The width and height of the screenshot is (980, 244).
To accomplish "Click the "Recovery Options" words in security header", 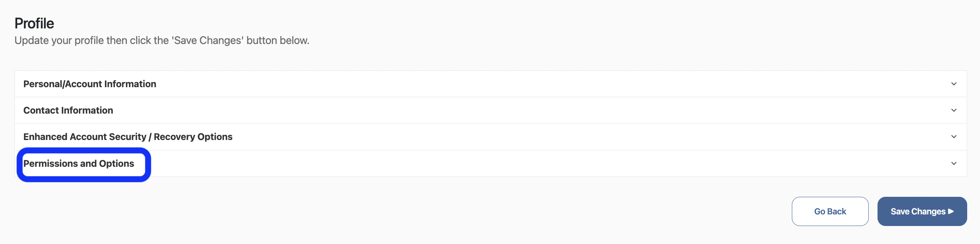I will [193, 137].
